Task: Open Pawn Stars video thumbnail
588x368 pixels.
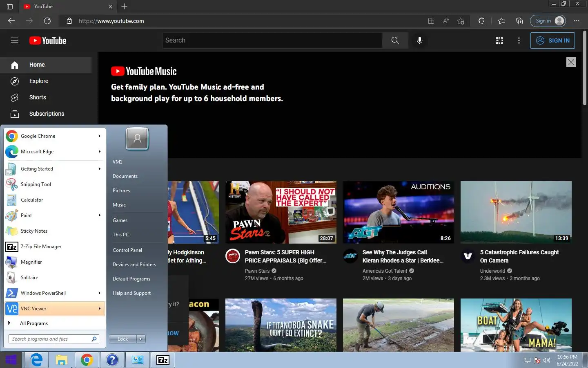Action: coord(281,212)
